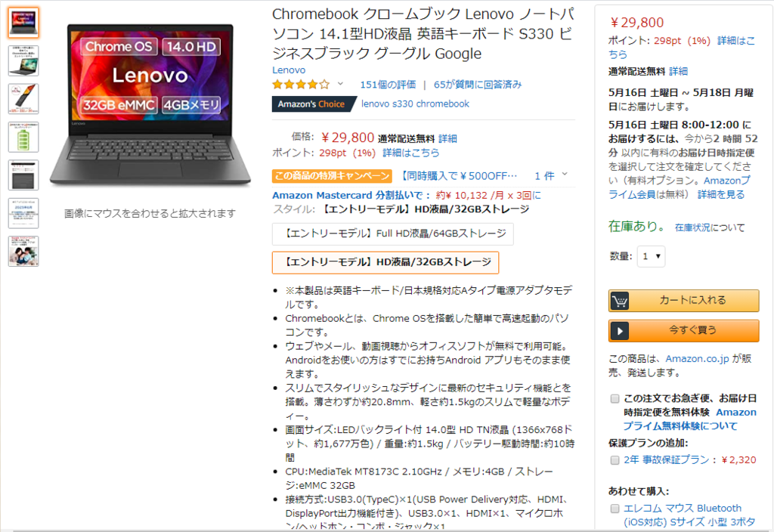774x532 pixels.
Task: Check the 2-year accident warranty plan box
Action: (x=615, y=460)
